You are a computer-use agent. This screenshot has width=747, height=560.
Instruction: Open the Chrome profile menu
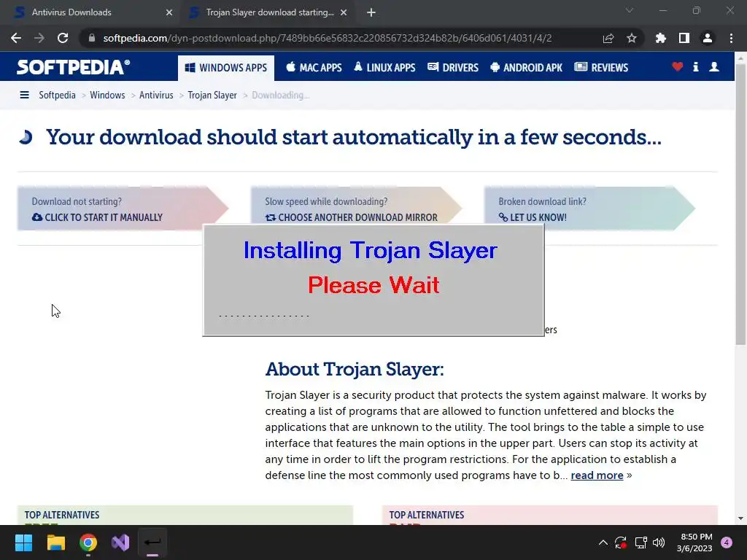click(708, 38)
